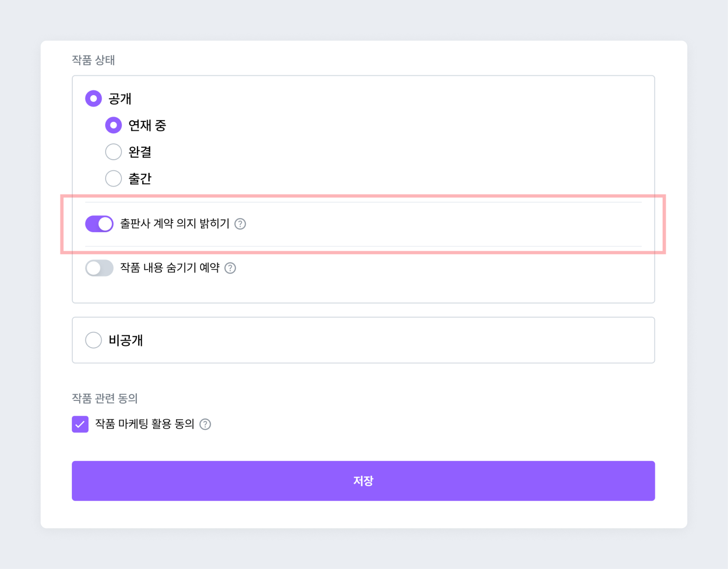
Task: Open help for 출판사 계약 의지 밝히기
Action: click(240, 224)
